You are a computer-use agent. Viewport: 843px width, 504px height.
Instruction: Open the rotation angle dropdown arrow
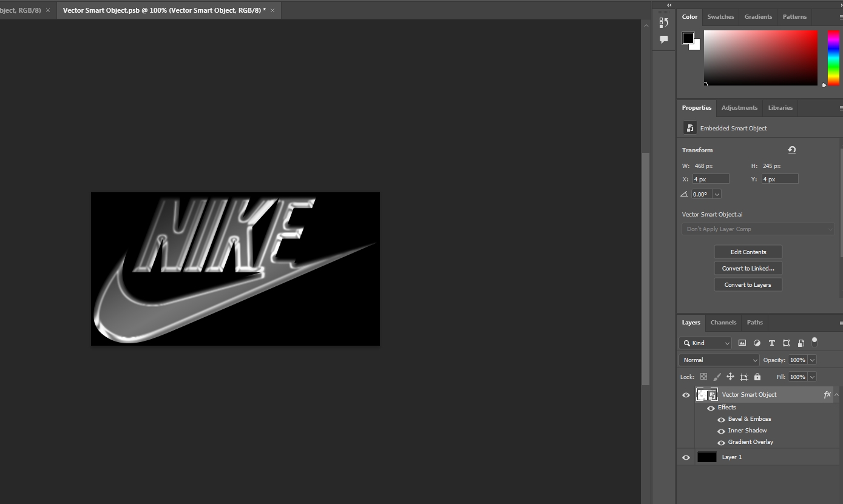click(x=717, y=194)
